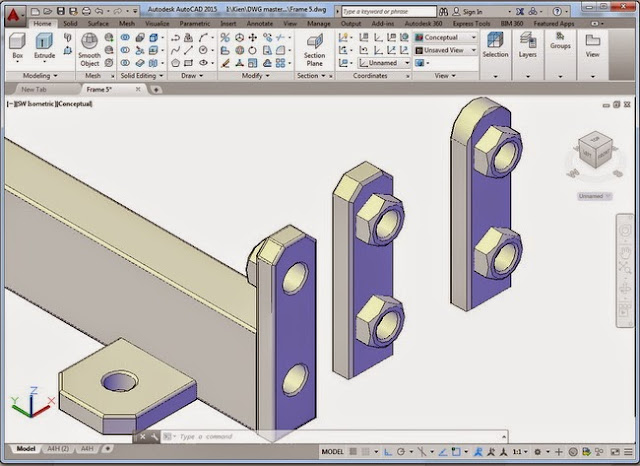Click the Sign In link

[x=472, y=11]
